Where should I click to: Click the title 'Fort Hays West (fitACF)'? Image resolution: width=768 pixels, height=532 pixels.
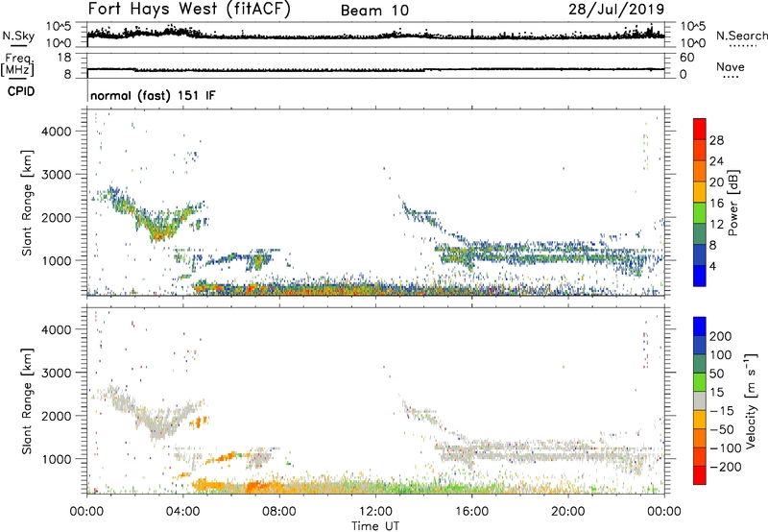coord(189,10)
